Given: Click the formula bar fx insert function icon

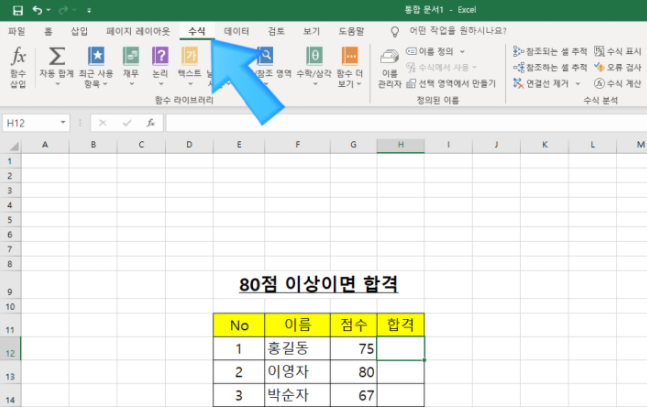Looking at the screenshot, I should pyautogui.click(x=151, y=123).
